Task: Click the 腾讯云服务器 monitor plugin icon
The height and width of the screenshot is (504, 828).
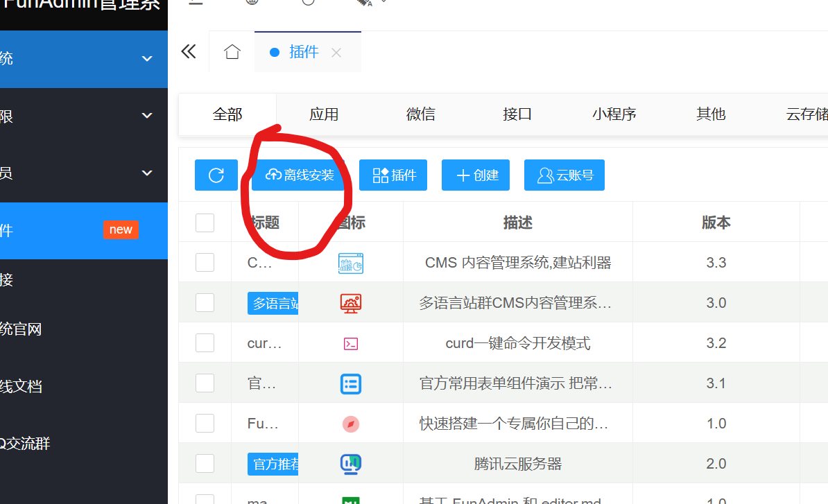Action: tap(350, 464)
